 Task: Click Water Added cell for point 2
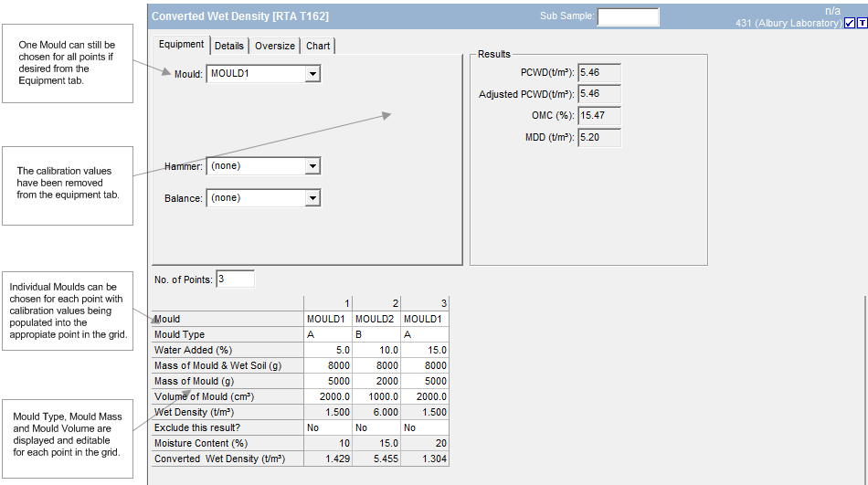pyautogui.click(x=376, y=351)
